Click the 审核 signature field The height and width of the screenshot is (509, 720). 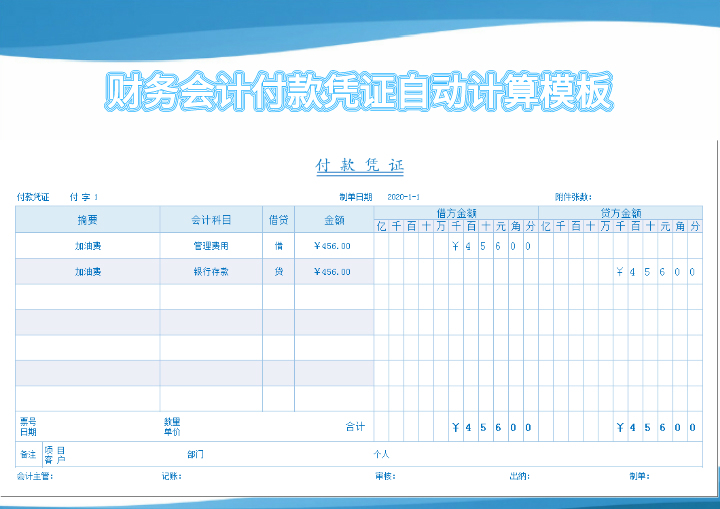click(385, 476)
